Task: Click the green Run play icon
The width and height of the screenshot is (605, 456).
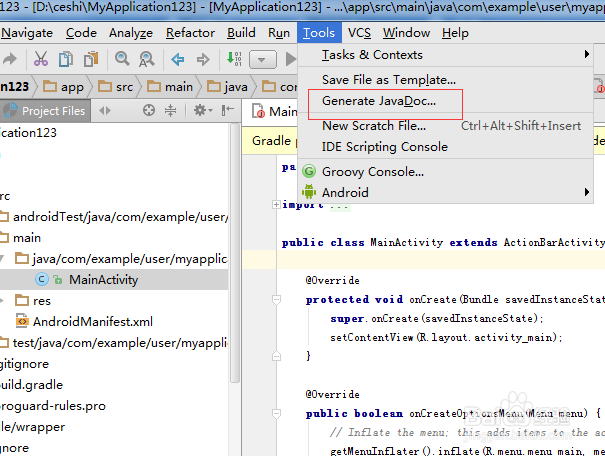Action: pos(291,59)
